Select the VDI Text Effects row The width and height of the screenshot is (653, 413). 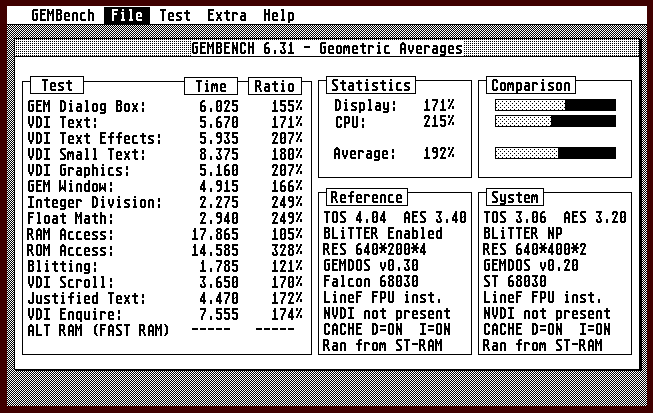coord(165,138)
